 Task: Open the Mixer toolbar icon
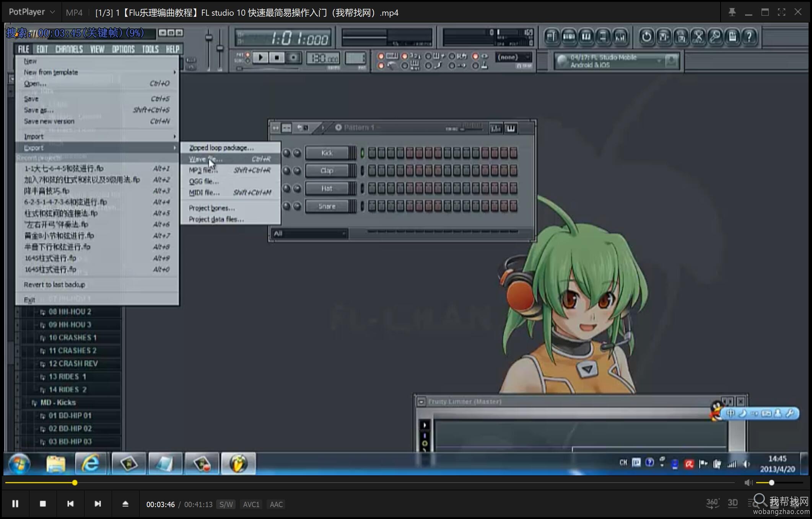click(x=620, y=37)
